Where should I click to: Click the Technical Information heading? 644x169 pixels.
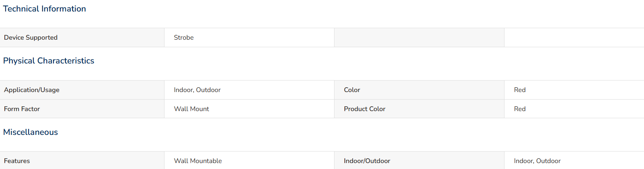[x=44, y=9]
